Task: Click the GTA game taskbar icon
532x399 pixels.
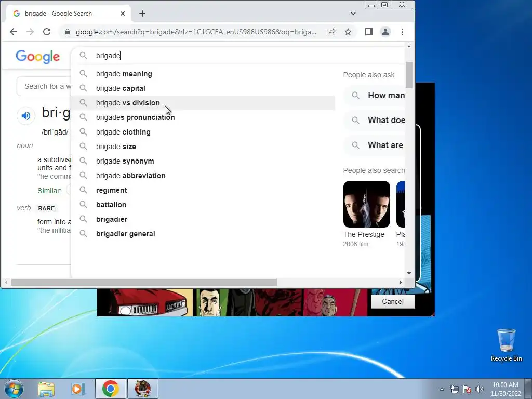Action: [142, 389]
